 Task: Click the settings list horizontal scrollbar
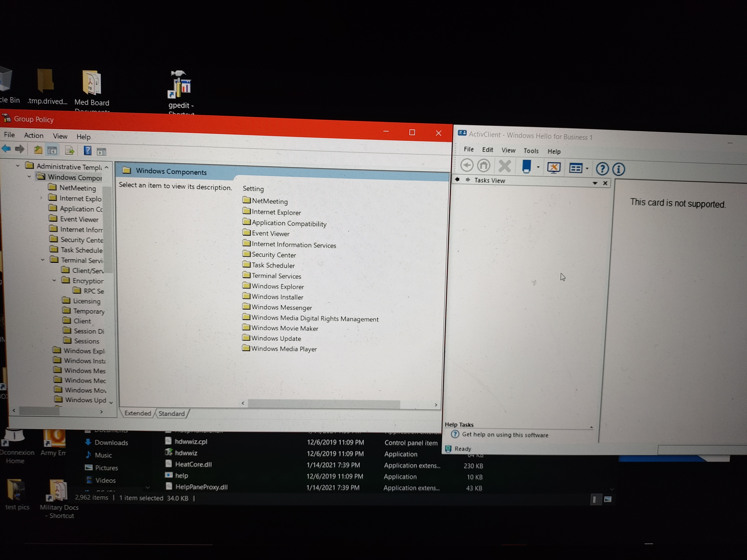324,404
